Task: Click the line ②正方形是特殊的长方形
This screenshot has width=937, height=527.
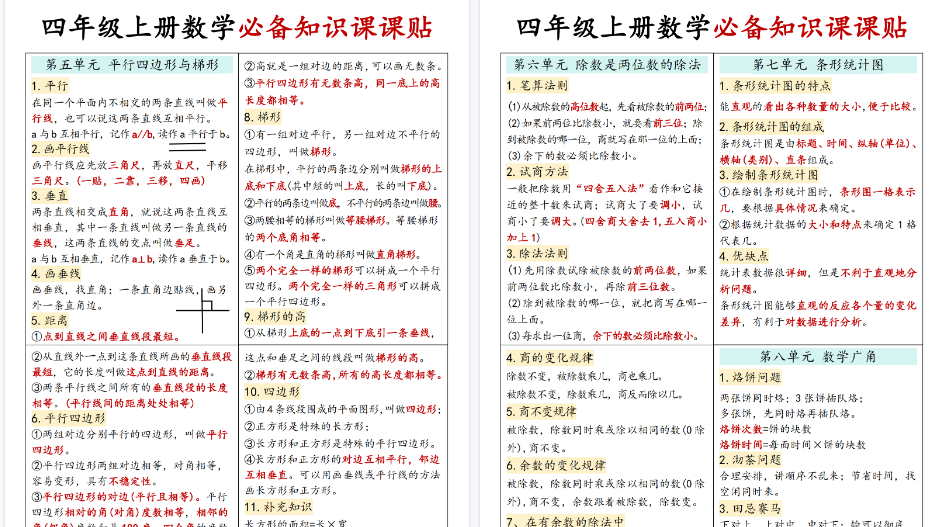Action: pyautogui.click(x=307, y=426)
